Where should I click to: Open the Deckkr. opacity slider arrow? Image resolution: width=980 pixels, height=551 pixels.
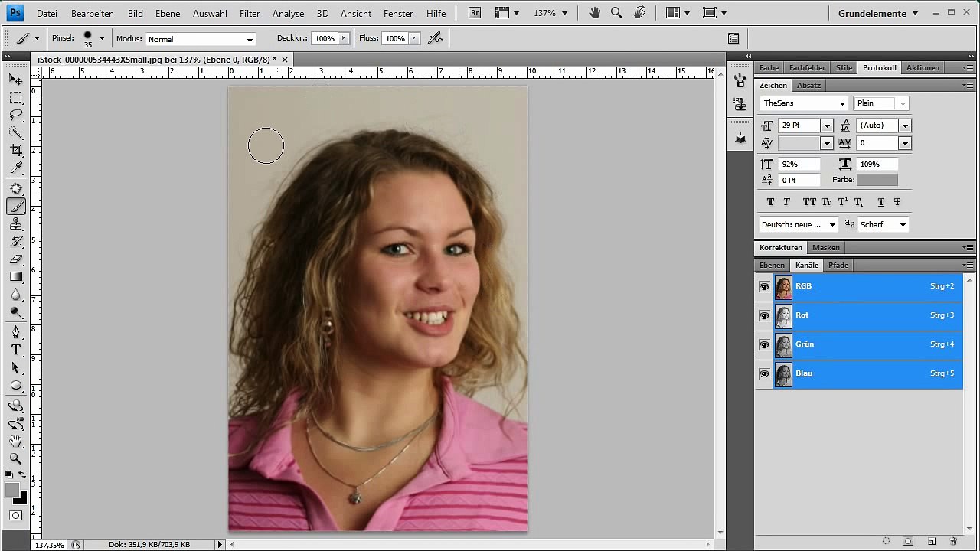point(343,38)
